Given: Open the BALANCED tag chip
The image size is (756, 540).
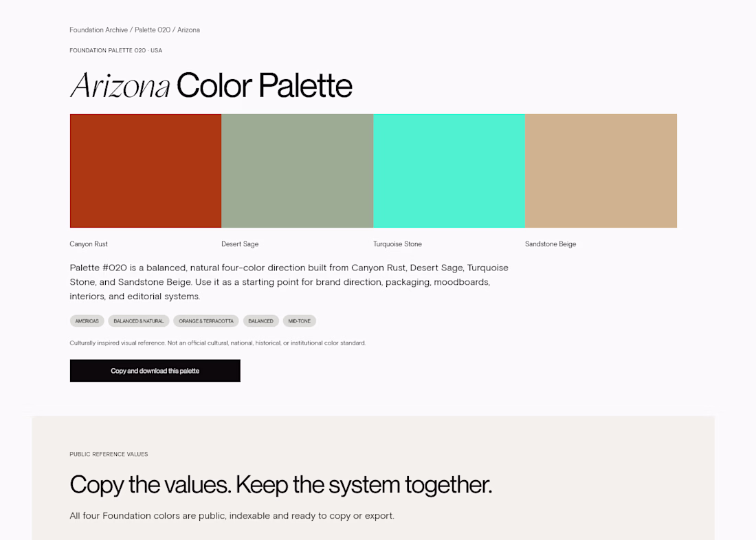Looking at the screenshot, I should click(x=261, y=321).
